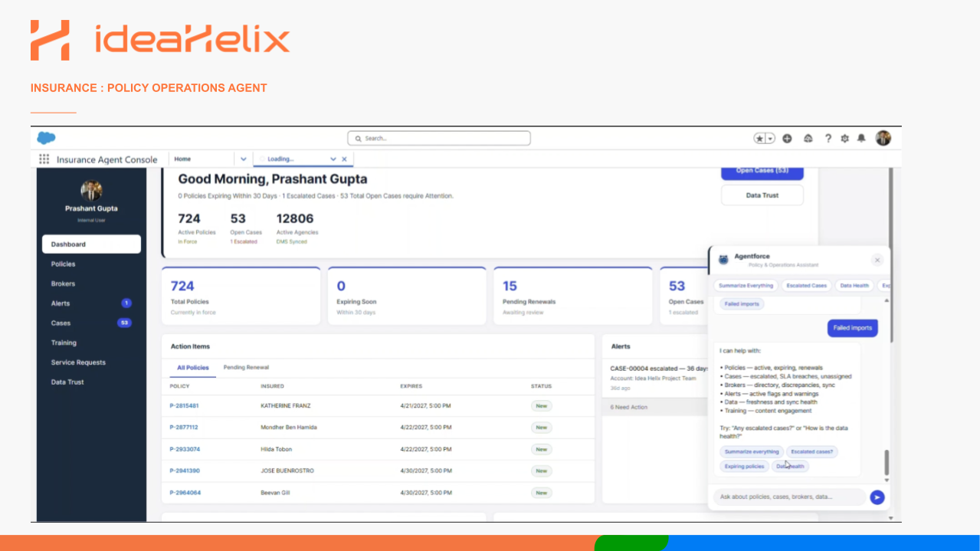Click the Failed imports suggestion chip

742,304
